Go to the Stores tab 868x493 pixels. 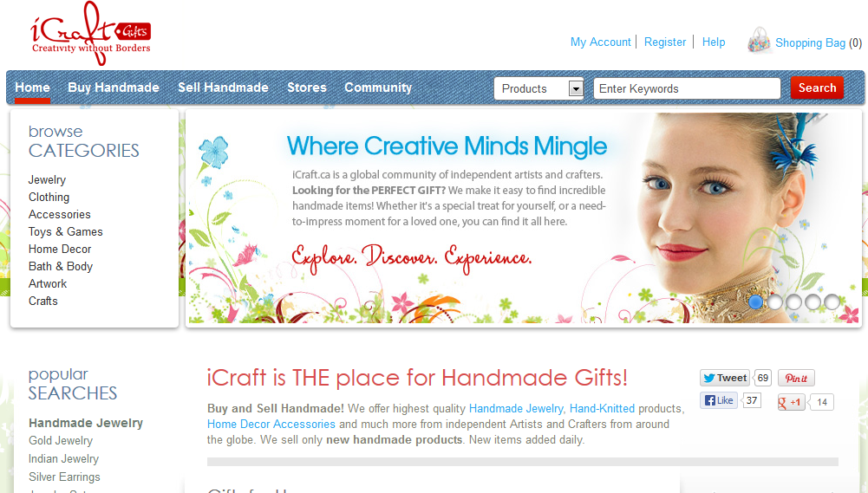[x=307, y=88]
